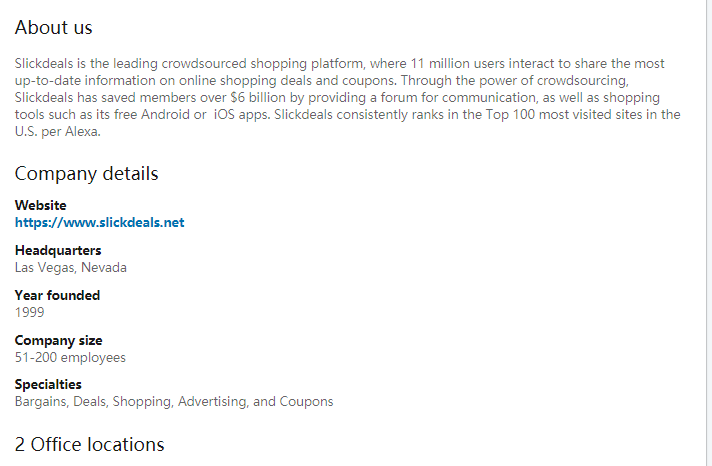Click the 2 Office locations heading
Image resolution: width=712 pixels, height=466 pixels.
89,444
